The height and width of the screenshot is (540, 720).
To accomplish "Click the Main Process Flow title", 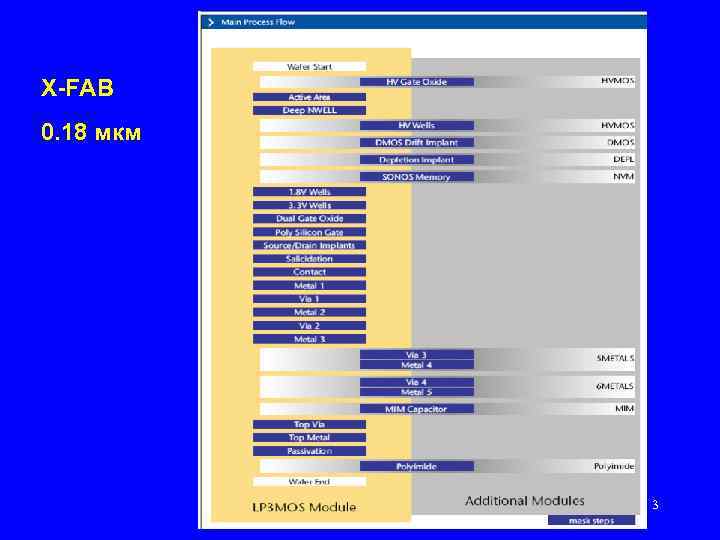I will pos(258,22).
